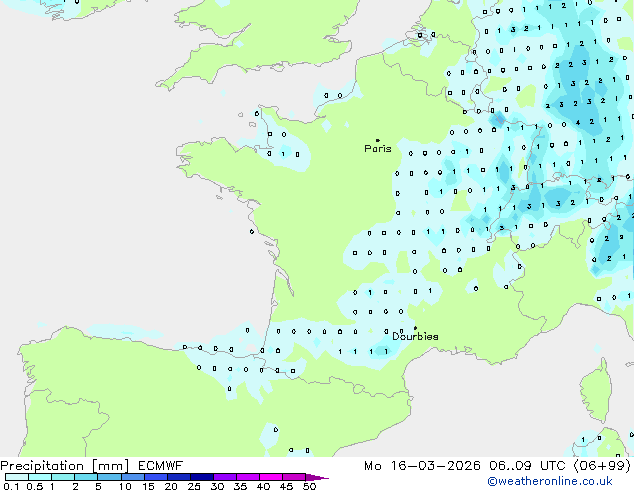Click the ECMWF model label

[161, 466]
